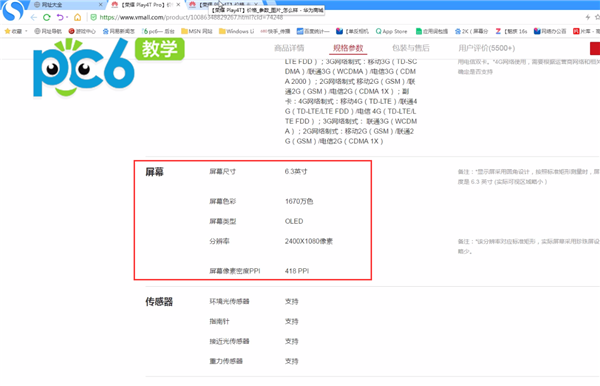Open the green 应用 bookmark after App Store
This screenshot has width=600, height=386.
tap(432, 31)
